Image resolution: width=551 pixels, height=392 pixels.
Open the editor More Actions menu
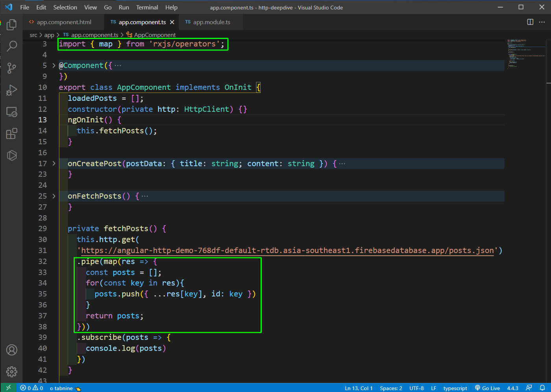(542, 22)
